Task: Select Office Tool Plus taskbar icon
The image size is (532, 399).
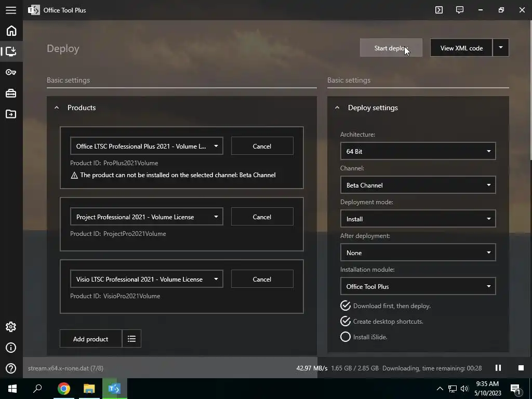Action: 114,389
